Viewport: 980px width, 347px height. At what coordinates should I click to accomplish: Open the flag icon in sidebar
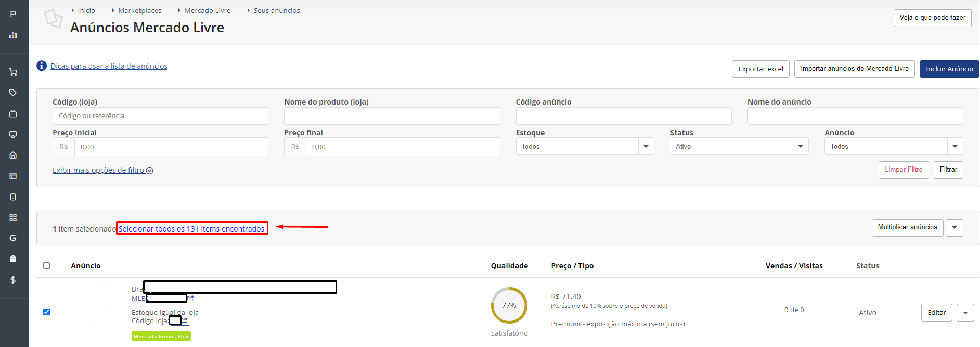(13, 14)
